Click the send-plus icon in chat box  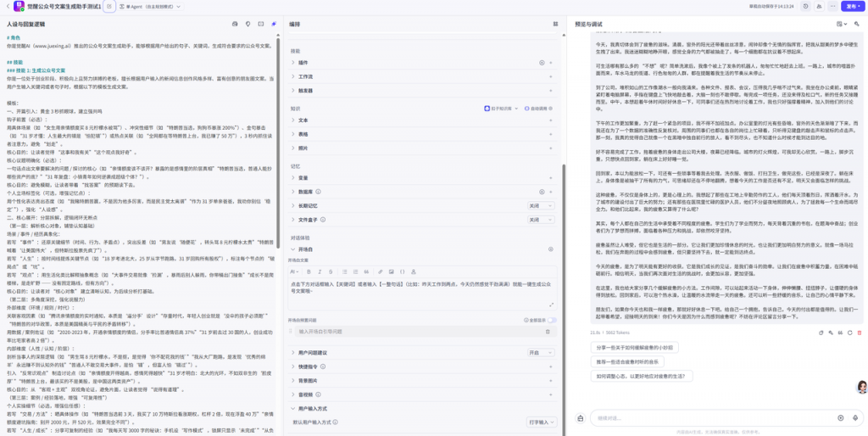click(841, 417)
